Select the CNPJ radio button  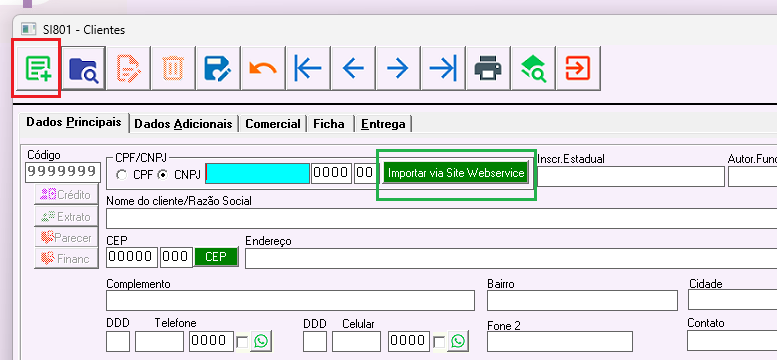pyautogui.click(x=162, y=175)
